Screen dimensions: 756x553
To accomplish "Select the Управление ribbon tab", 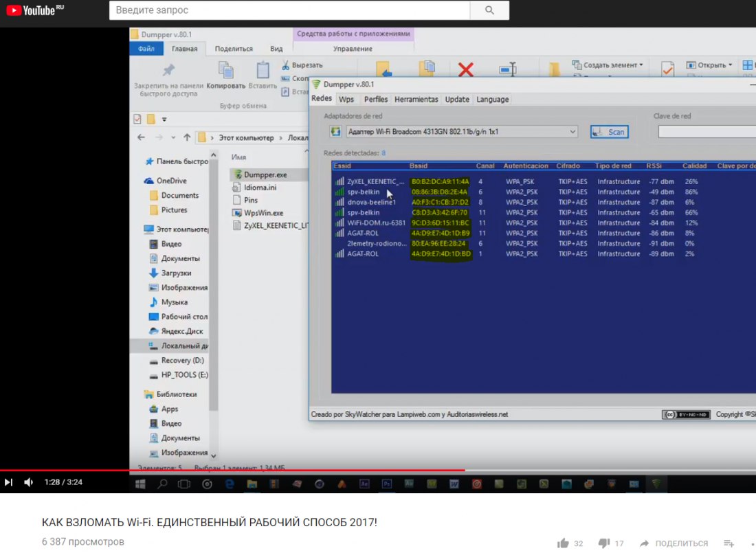I will click(353, 49).
